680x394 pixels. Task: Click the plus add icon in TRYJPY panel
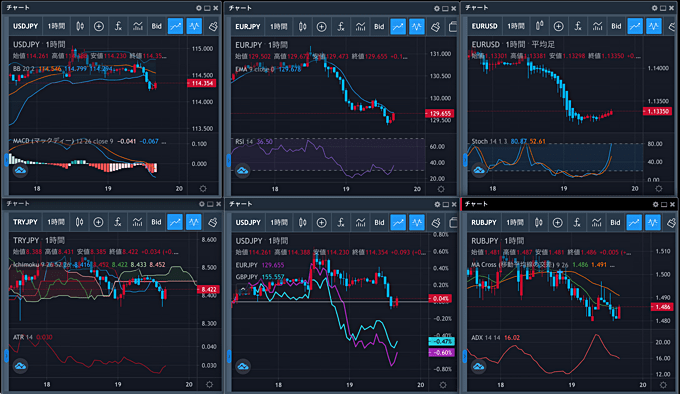tap(98, 222)
